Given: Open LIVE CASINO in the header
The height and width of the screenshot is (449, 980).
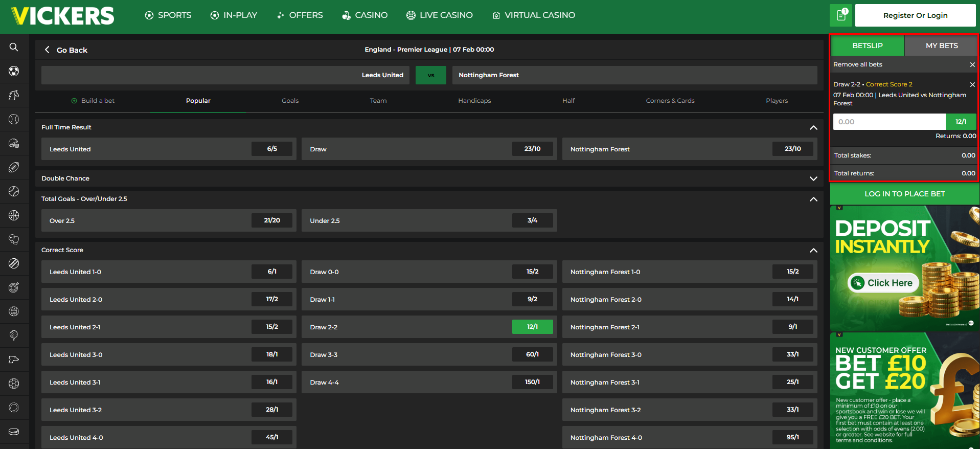Looking at the screenshot, I should 440,15.
